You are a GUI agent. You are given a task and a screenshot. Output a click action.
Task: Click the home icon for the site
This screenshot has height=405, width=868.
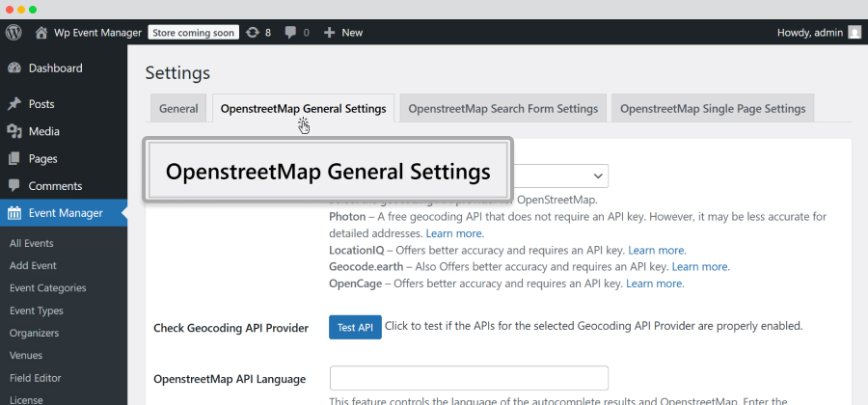(41, 33)
